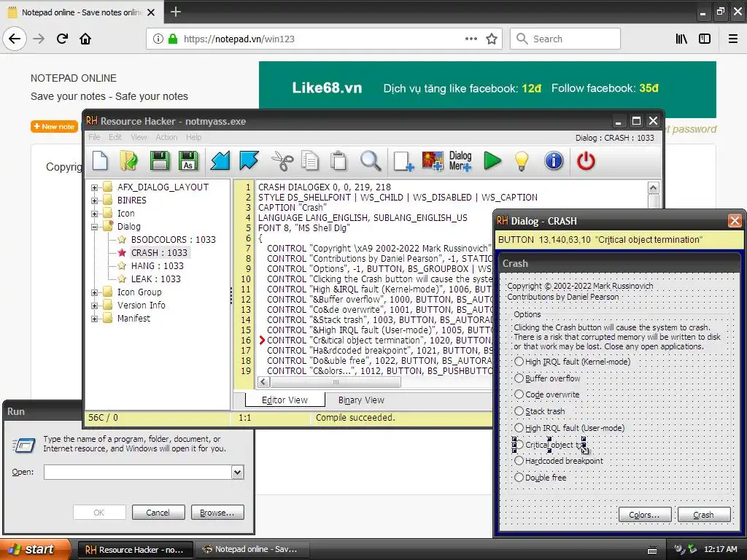
Task: Click the magnifying glass Find icon
Action: click(x=370, y=161)
